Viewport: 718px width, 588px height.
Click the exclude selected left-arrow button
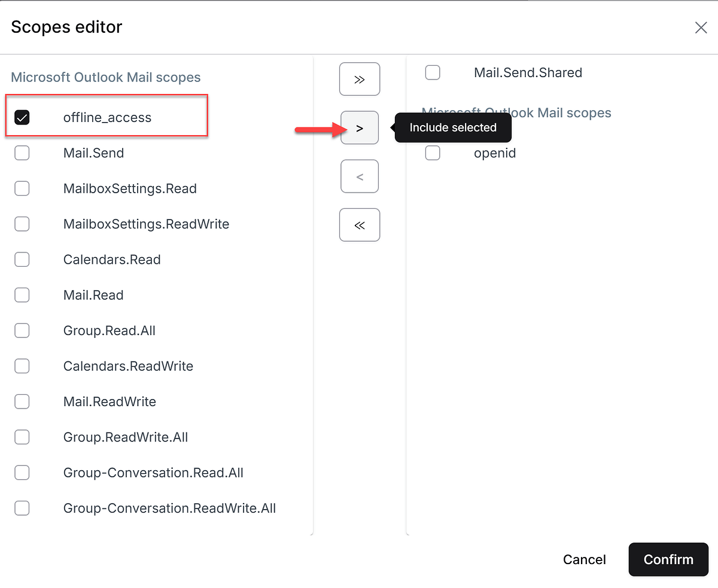(360, 176)
